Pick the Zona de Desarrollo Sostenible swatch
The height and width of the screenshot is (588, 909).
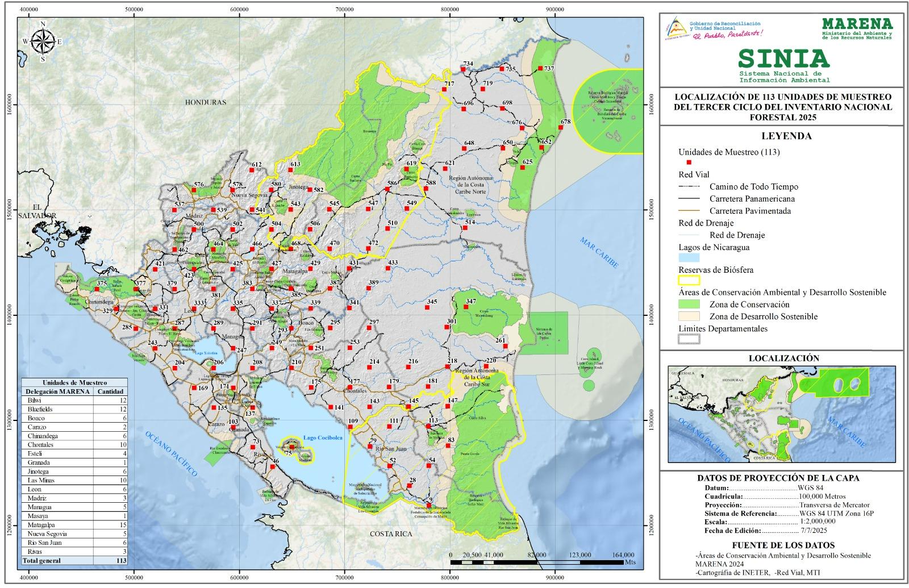coord(689,316)
